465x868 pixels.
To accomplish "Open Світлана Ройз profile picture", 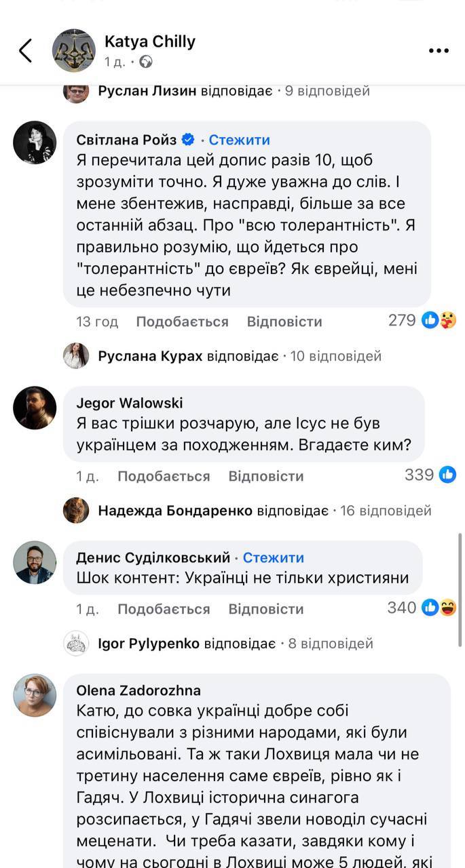I will pyautogui.click(x=35, y=143).
